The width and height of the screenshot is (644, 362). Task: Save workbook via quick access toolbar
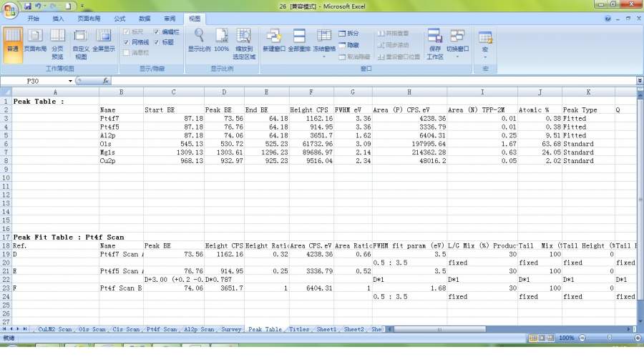point(27,6)
